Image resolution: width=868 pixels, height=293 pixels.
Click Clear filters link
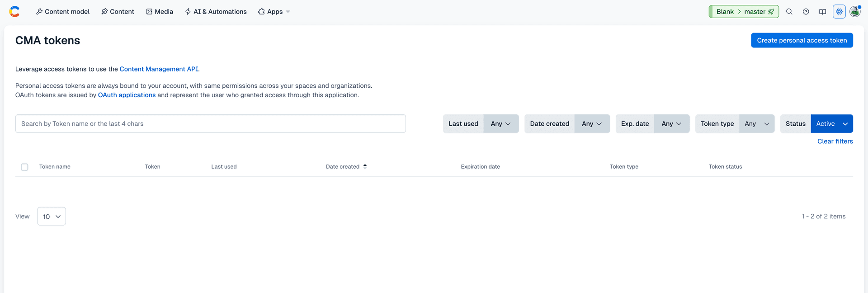tap(835, 141)
